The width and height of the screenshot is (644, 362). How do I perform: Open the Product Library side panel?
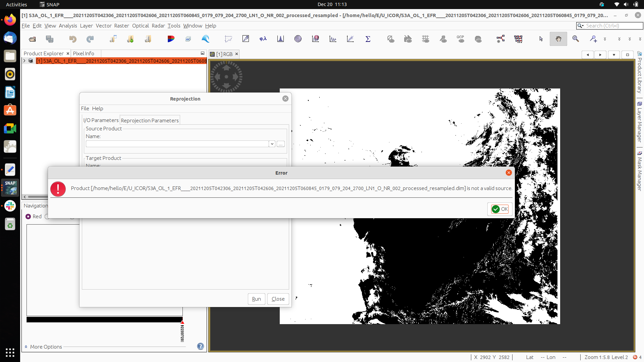640,73
